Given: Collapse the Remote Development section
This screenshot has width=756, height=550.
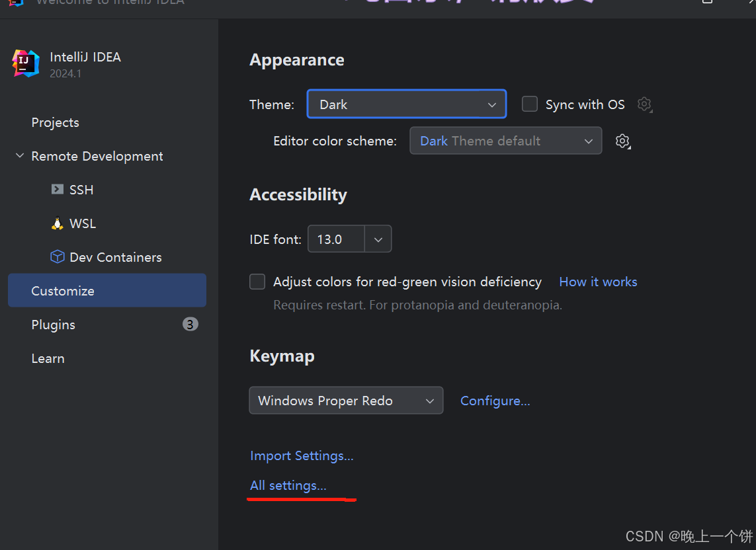Looking at the screenshot, I should tap(20, 156).
